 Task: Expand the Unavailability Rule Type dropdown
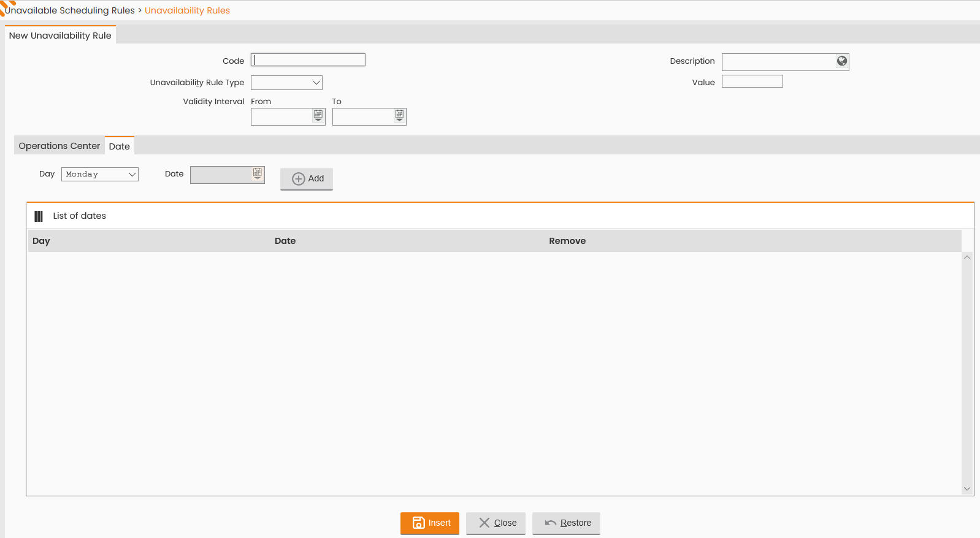[x=286, y=83]
